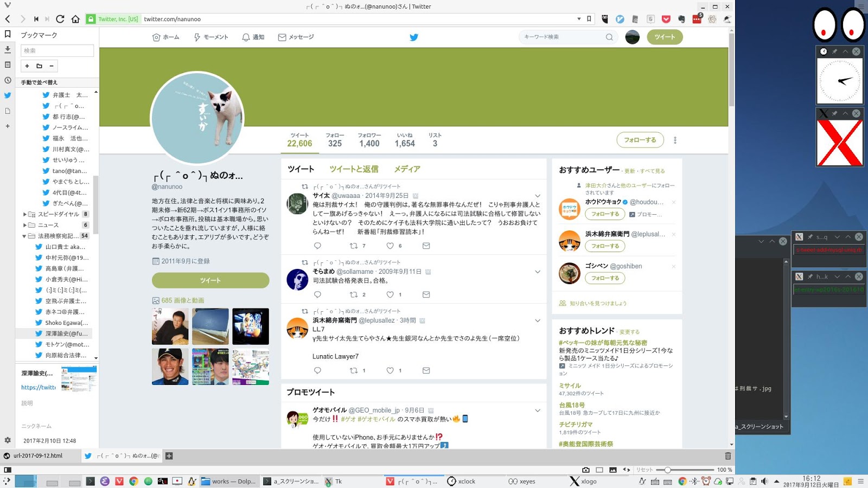Open the baseball player media thumbnail
Screen dimensions: 868x488
coord(170,367)
